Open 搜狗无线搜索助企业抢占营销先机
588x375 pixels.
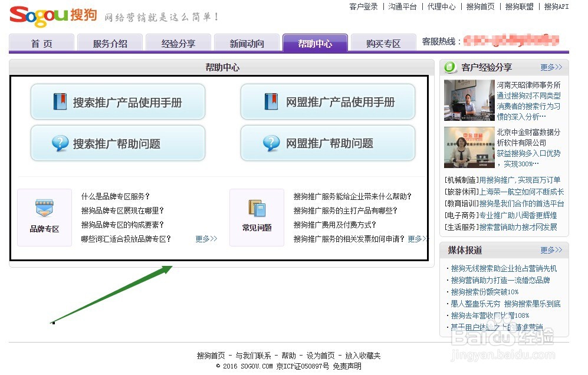point(504,268)
